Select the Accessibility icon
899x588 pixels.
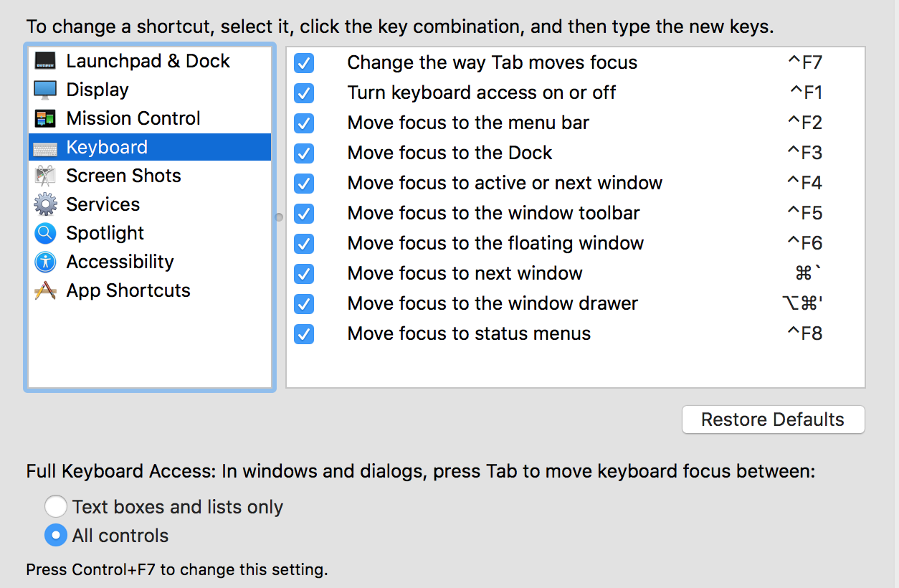(45, 262)
